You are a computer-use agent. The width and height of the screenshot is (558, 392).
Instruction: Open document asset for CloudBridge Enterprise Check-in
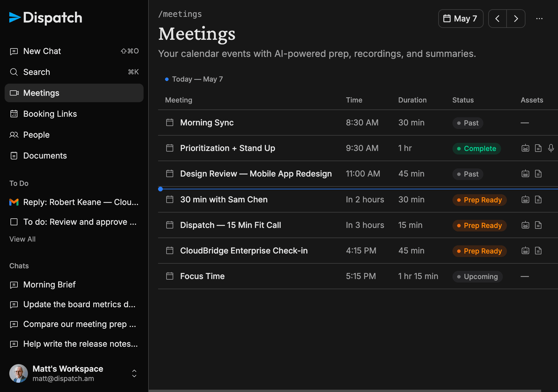[x=538, y=251]
